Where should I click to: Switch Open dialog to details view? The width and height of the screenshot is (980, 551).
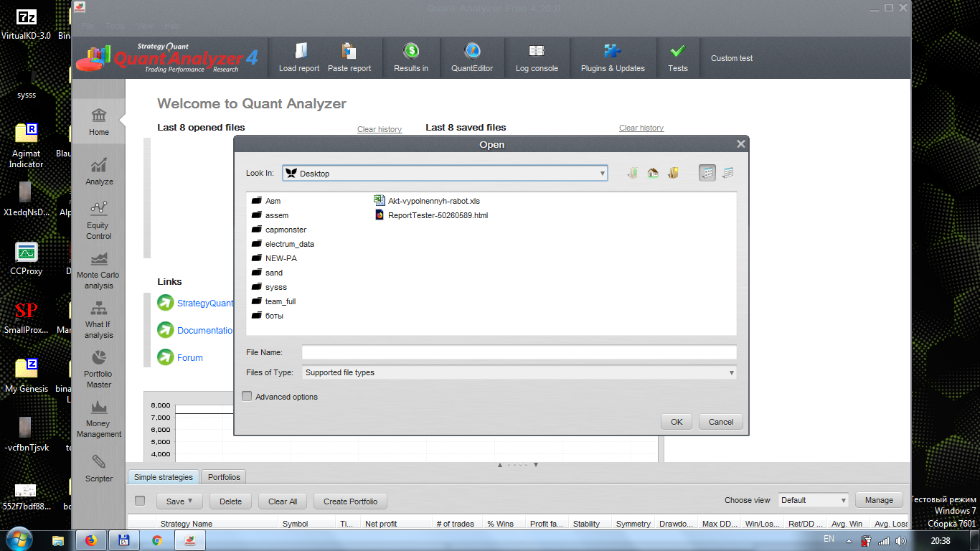point(727,173)
